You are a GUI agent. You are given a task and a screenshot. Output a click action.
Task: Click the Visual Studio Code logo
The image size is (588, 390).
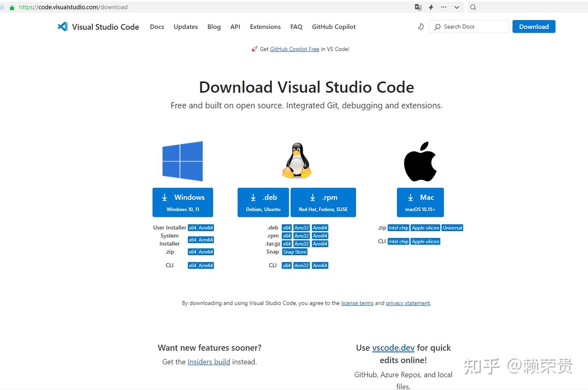tap(63, 27)
